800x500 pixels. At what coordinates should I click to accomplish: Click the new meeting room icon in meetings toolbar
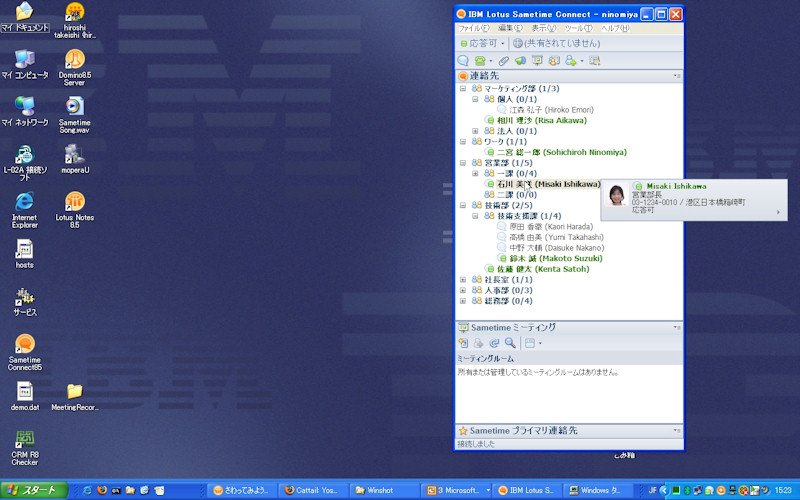[463, 343]
